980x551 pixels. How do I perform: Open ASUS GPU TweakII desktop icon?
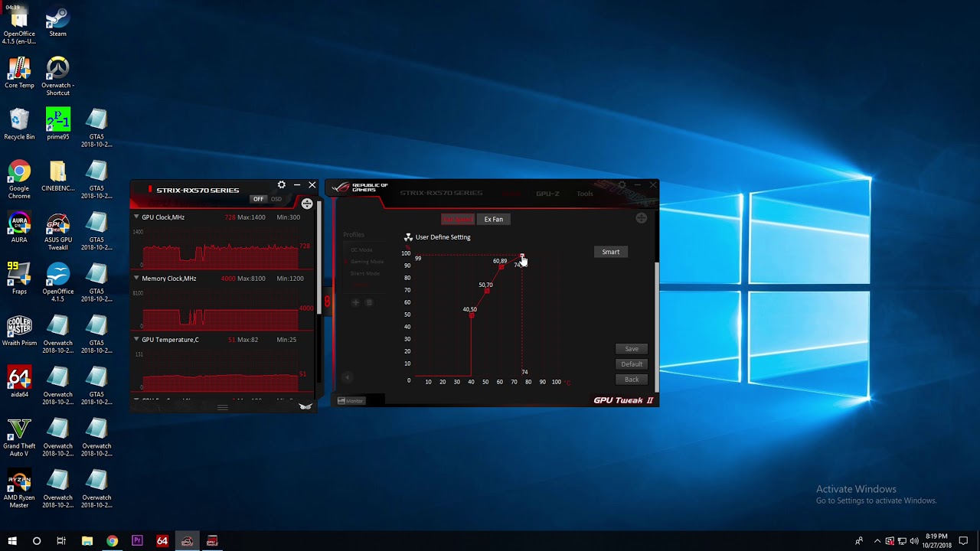(57, 233)
